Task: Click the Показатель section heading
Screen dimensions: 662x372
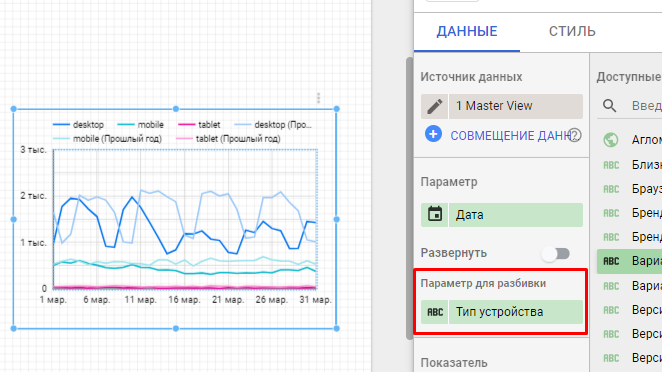Action: tap(454, 363)
